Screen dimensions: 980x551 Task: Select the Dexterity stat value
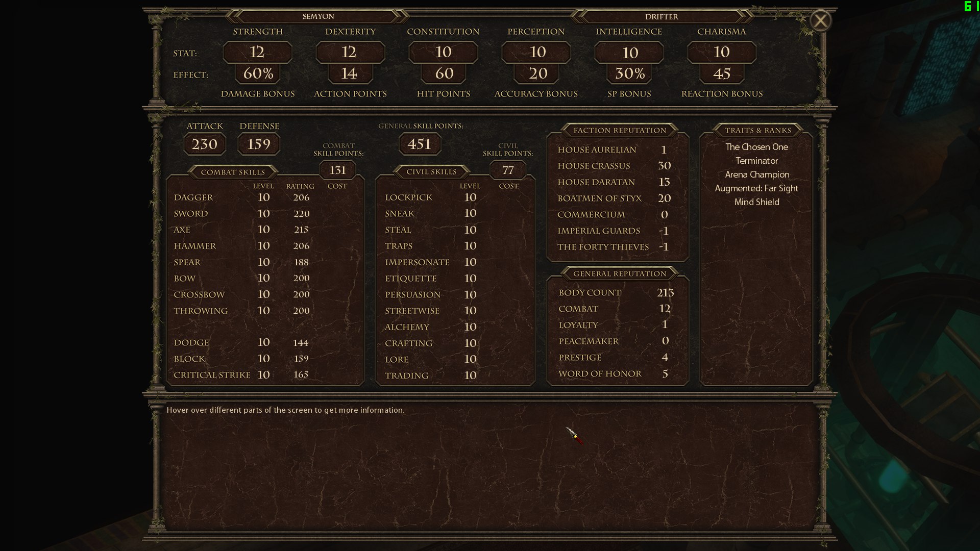350,52
